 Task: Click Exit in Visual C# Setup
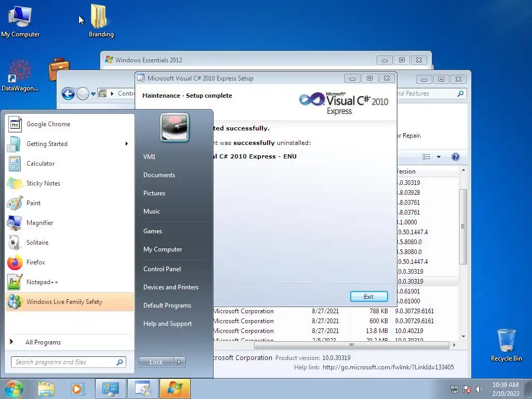[x=369, y=297]
